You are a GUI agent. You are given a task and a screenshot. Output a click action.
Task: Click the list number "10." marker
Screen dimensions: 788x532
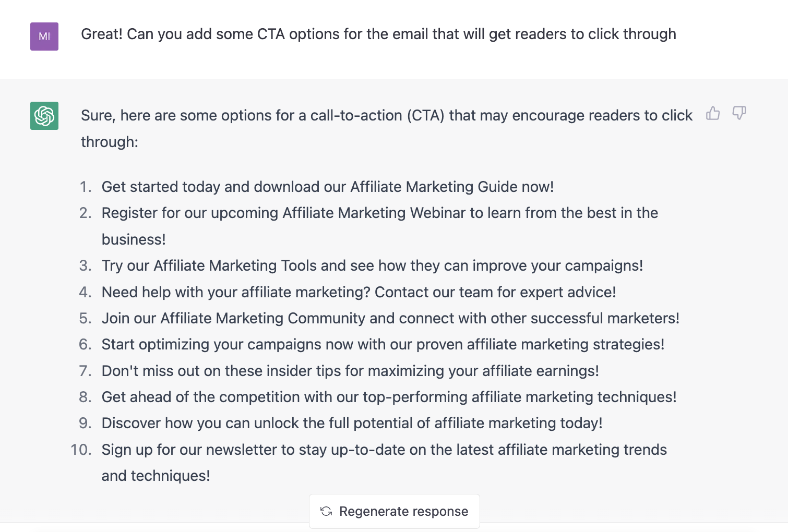click(81, 450)
